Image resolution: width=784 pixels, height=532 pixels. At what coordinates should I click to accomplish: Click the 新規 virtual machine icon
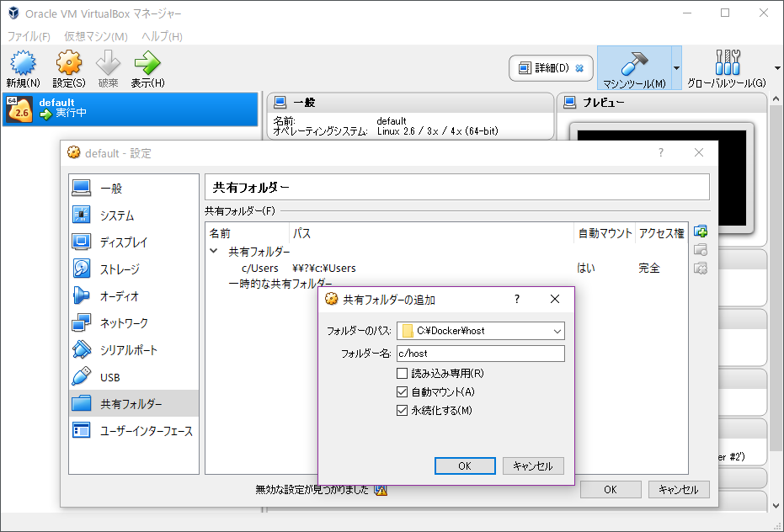[x=24, y=63]
